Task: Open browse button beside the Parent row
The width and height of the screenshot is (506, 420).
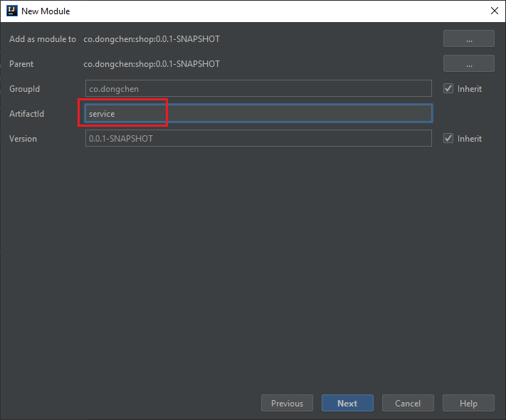Action: (x=468, y=64)
